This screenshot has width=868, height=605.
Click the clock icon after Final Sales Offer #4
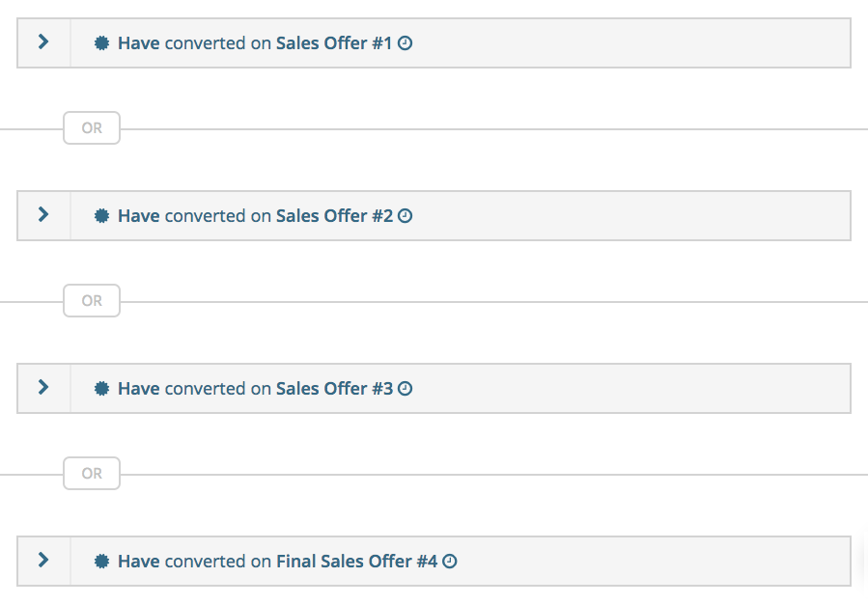(x=450, y=562)
